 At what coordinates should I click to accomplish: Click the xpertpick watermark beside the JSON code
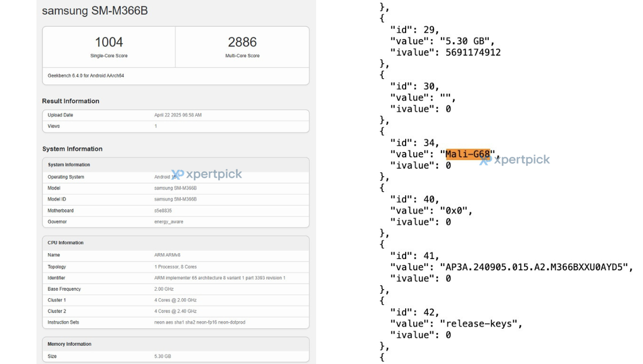[x=515, y=160]
